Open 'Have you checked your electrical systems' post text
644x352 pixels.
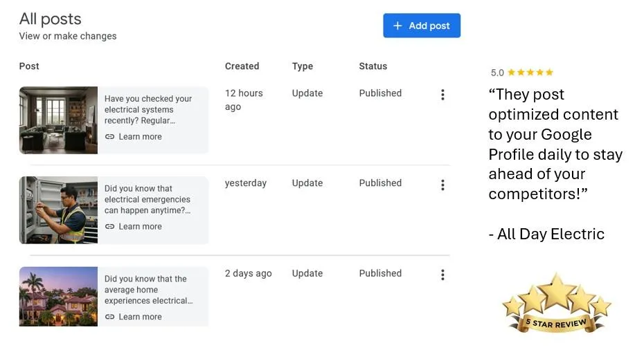[148, 109]
